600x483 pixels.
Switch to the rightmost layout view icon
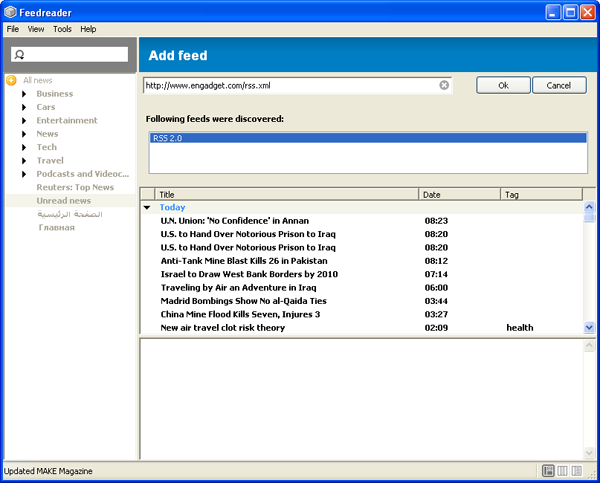coord(578,471)
